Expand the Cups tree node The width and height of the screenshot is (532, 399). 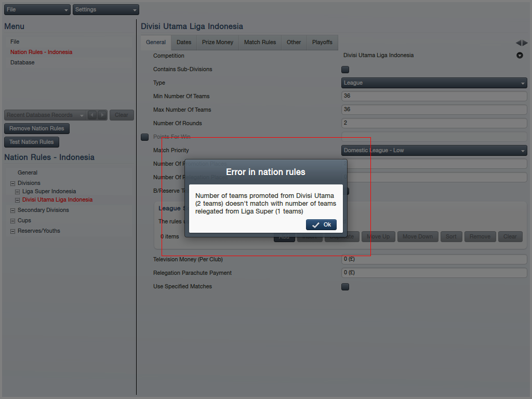[x=12, y=221]
